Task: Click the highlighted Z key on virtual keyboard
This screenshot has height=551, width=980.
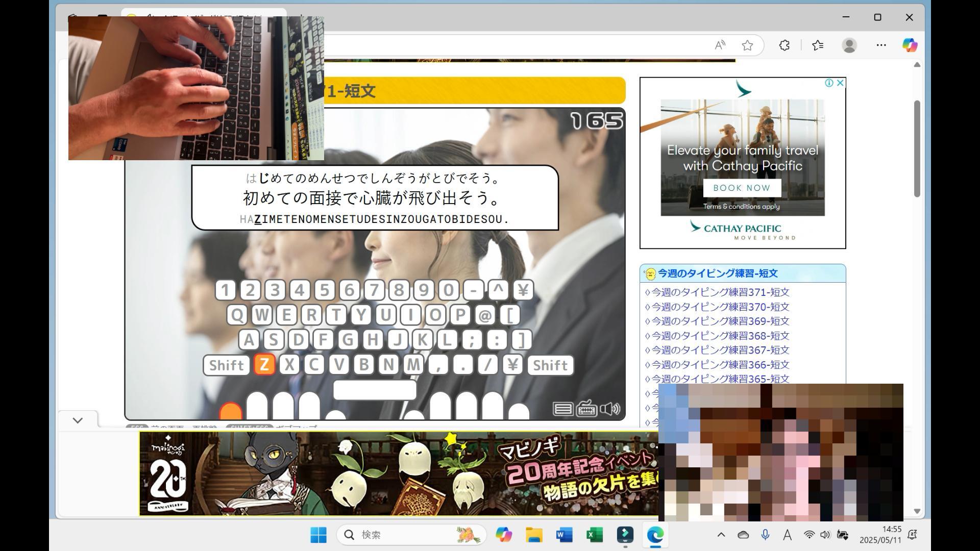Action: 264,365
